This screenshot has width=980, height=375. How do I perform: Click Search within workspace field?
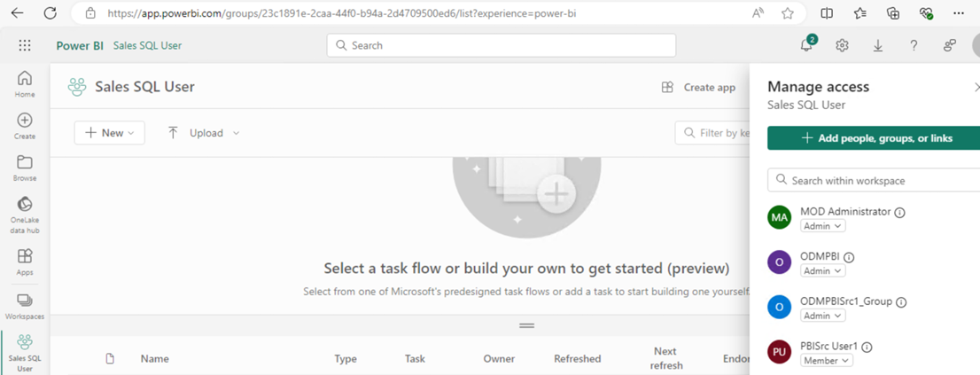[874, 180]
